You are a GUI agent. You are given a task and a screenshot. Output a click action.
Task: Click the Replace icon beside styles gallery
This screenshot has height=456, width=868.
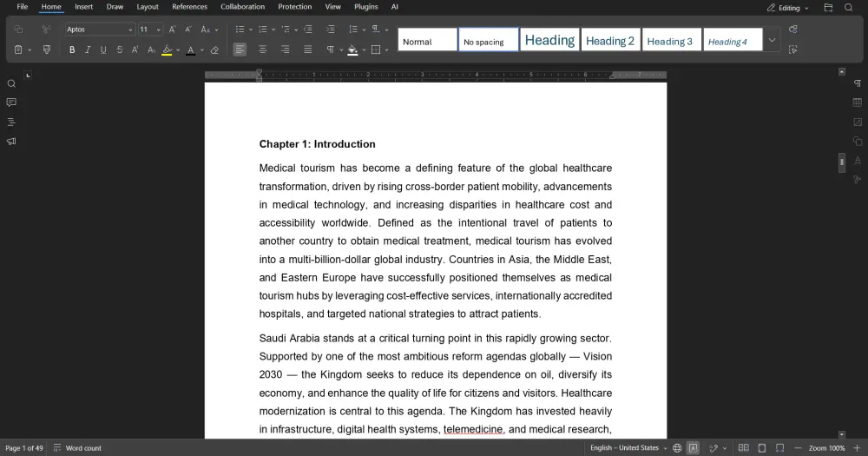793,30
